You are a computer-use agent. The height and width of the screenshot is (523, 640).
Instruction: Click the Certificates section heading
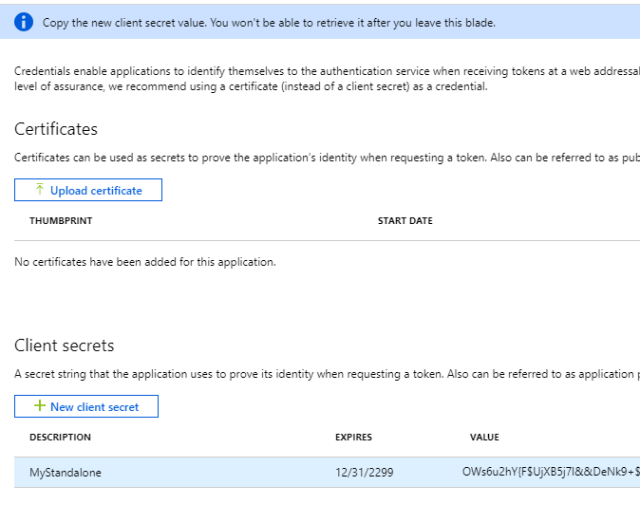point(56,129)
